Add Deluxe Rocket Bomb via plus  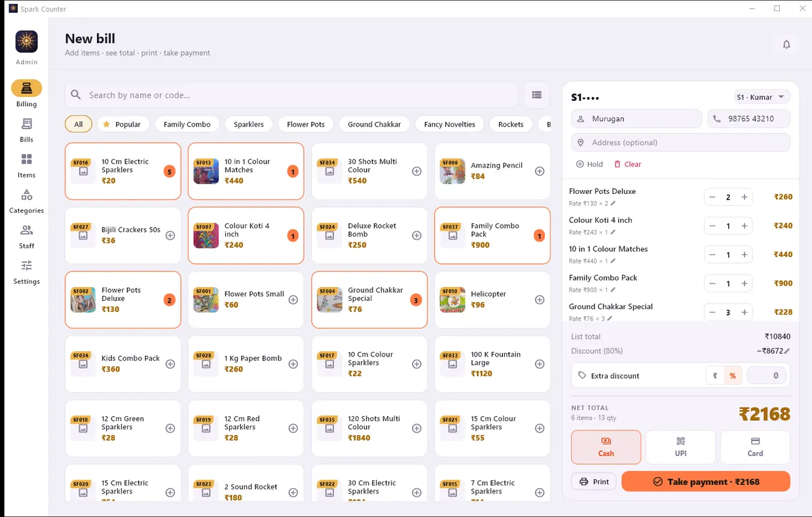point(416,235)
